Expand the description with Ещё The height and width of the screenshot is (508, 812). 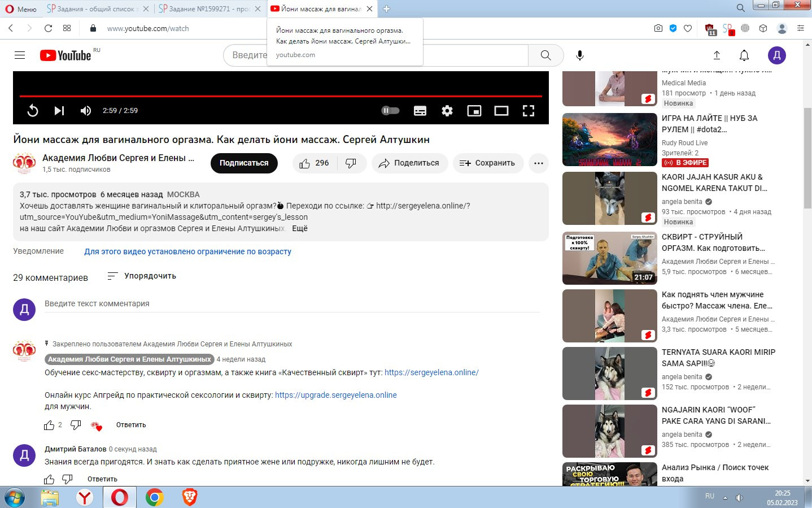pos(300,228)
